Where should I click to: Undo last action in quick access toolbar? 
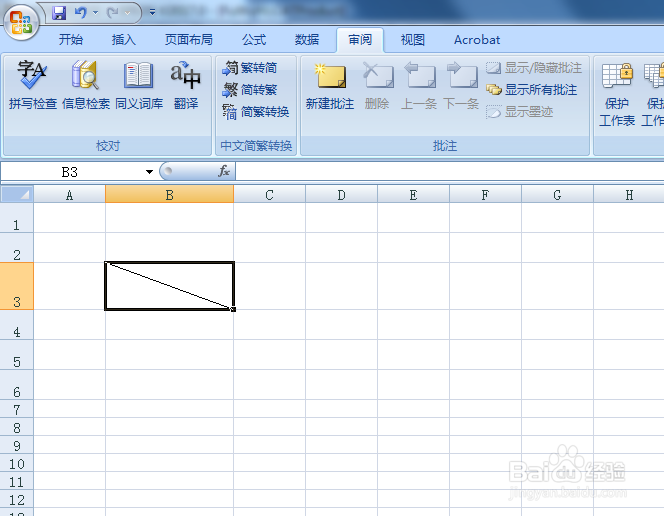[80, 13]
